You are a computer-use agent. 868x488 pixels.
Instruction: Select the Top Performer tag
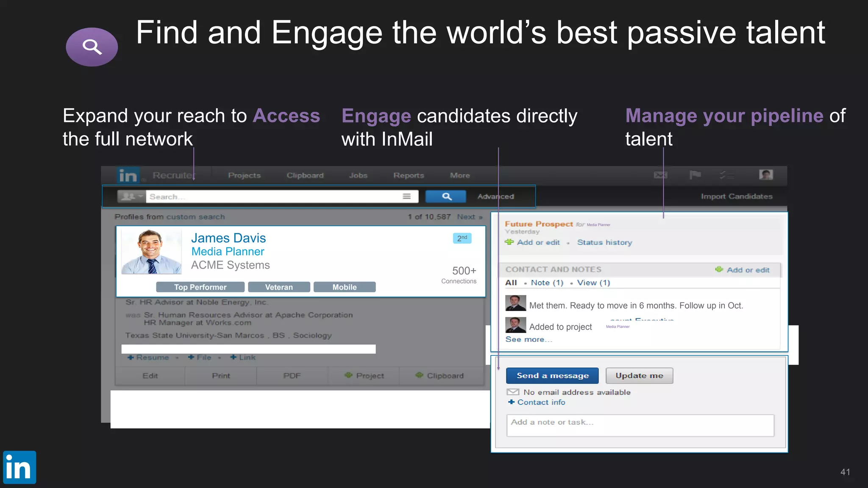[200, 287]
